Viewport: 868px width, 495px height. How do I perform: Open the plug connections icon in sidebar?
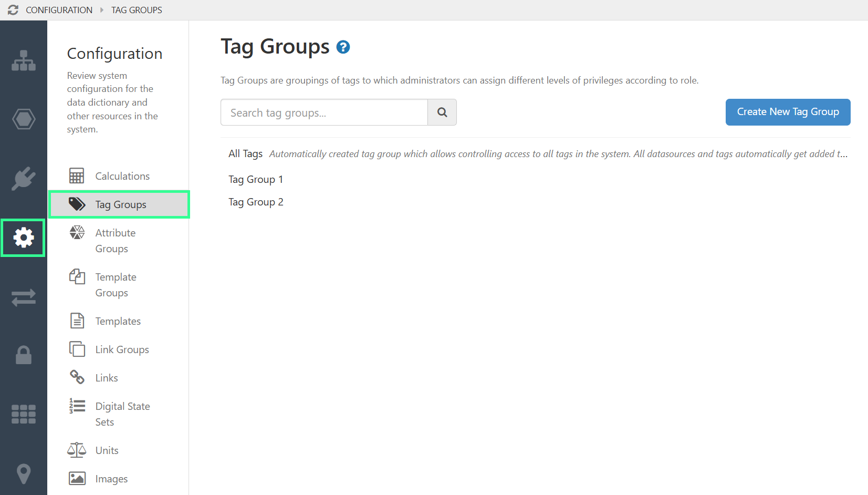[23, 179]
